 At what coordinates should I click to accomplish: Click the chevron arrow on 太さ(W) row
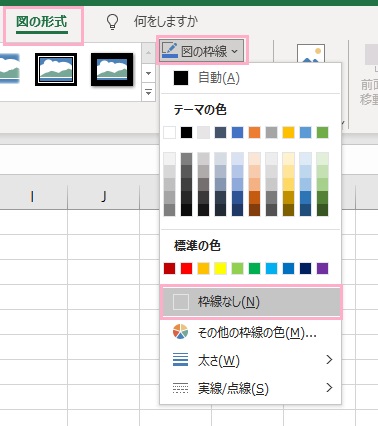(329, 360)
